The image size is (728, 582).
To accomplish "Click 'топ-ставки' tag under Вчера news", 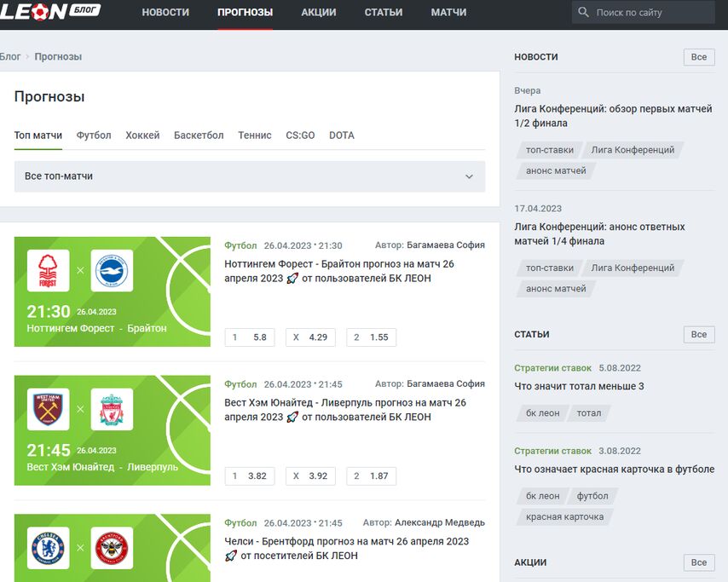I will pos(550,150).
